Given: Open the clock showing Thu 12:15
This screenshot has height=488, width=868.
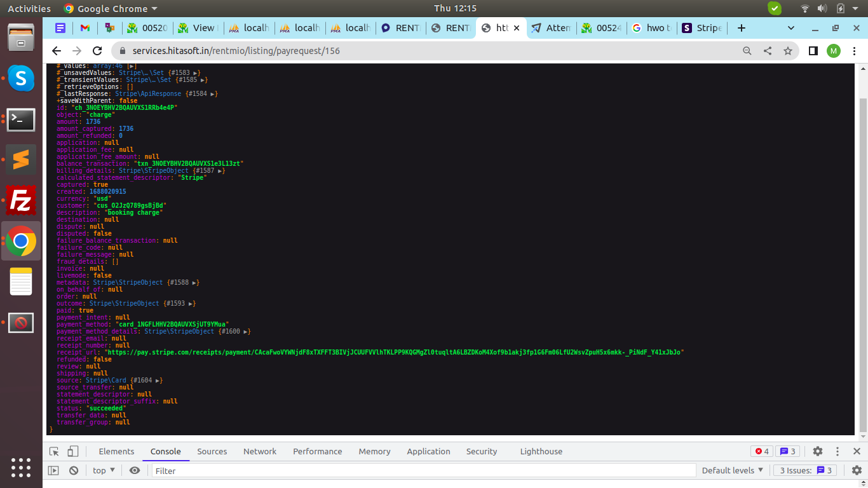Looking at the screenshot, I should 455,8.
